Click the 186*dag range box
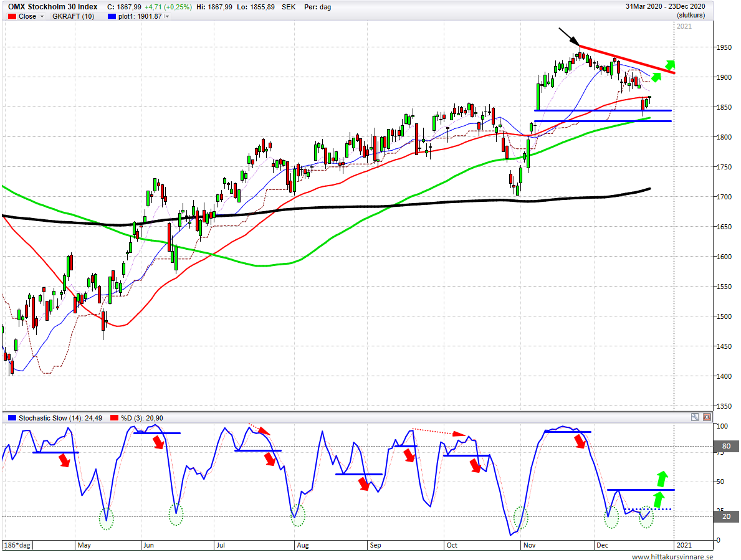 pyautogui.click(x=18, y=545)
